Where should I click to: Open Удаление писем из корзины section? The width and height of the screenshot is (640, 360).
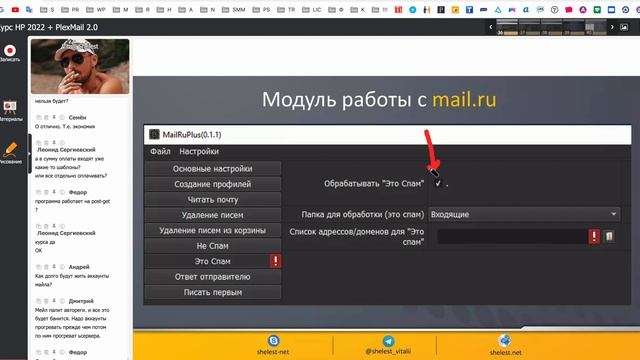tap(213, 231)
